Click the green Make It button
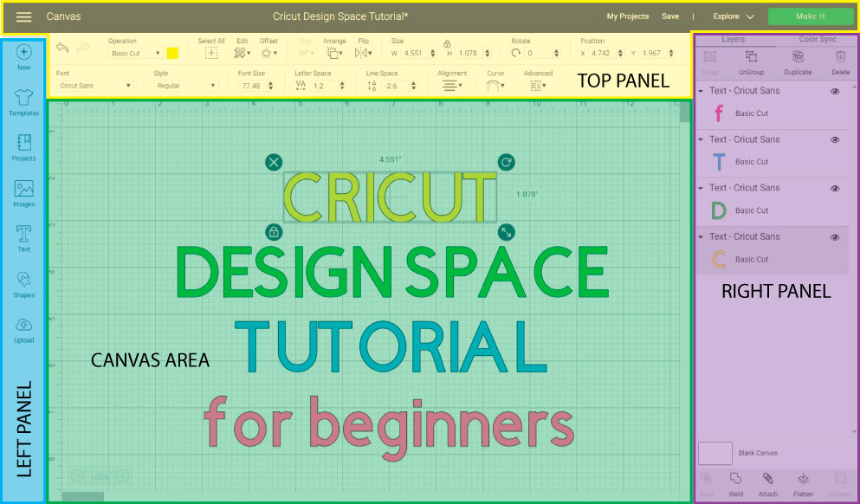The image size is (860, 504). point(810,16)
